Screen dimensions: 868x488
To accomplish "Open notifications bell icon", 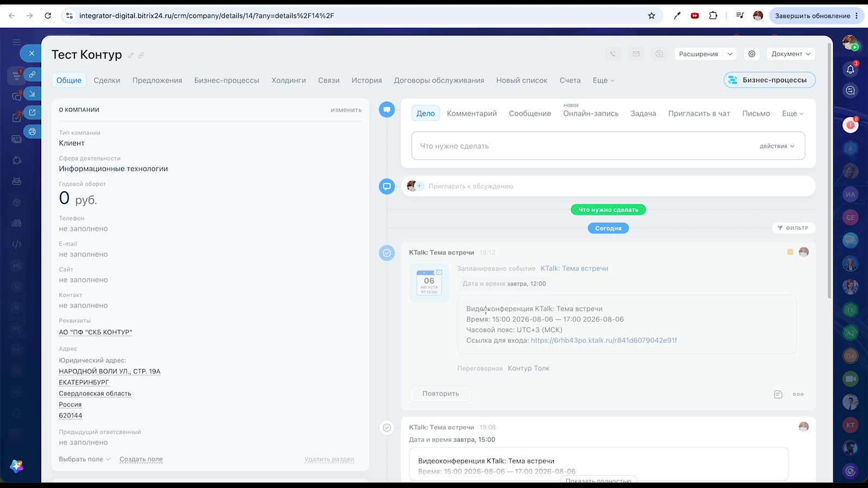I will pos(850,69).
